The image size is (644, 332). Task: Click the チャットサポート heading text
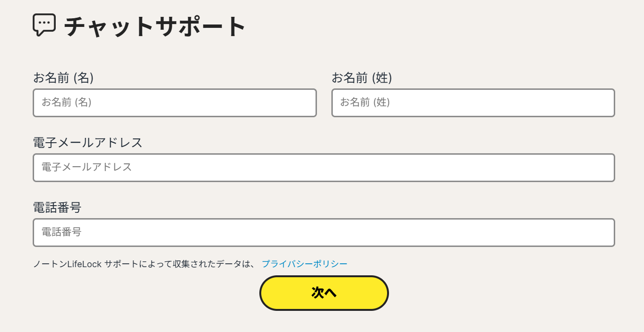point(155,27)
